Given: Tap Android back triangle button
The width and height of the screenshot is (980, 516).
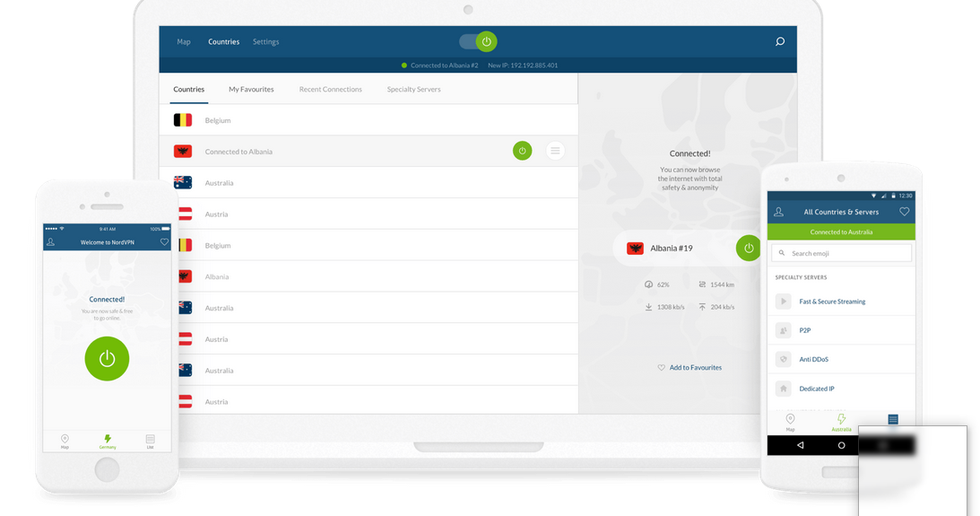Looking at the screenshot, I should click(x=800, y=445).
